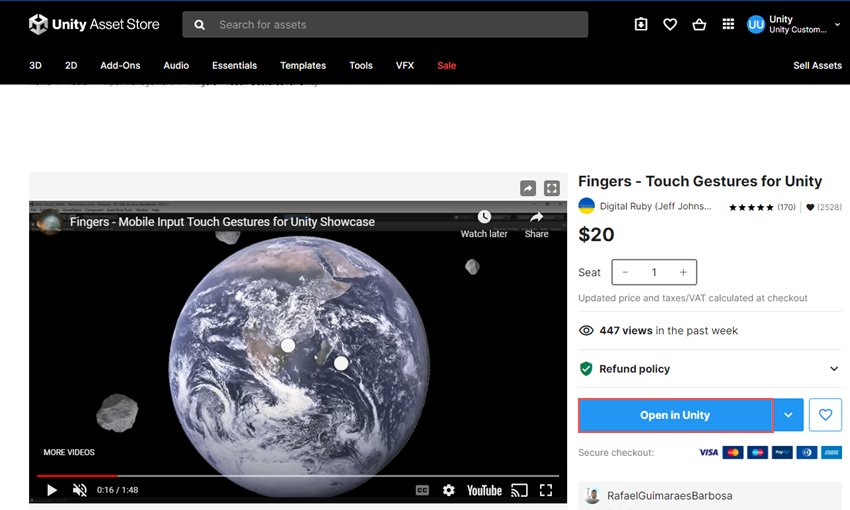850x510 pixels.
Task: Open Digital Ruby (Jeff Johns... publisher link
Action: pyautogui.click(x=655, y=206)
